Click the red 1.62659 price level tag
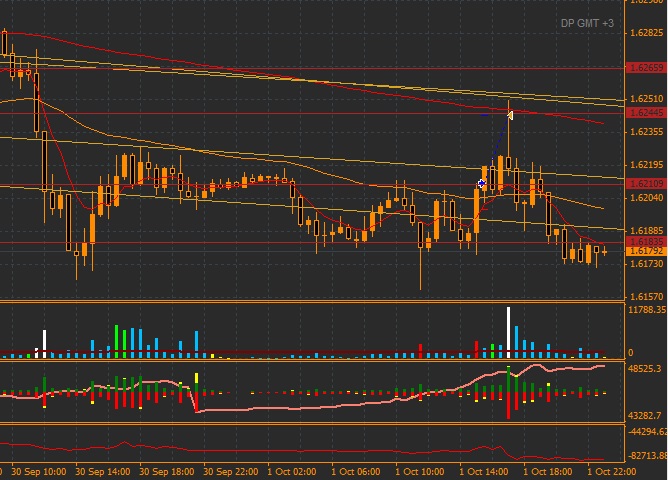 tap(646, 67)
